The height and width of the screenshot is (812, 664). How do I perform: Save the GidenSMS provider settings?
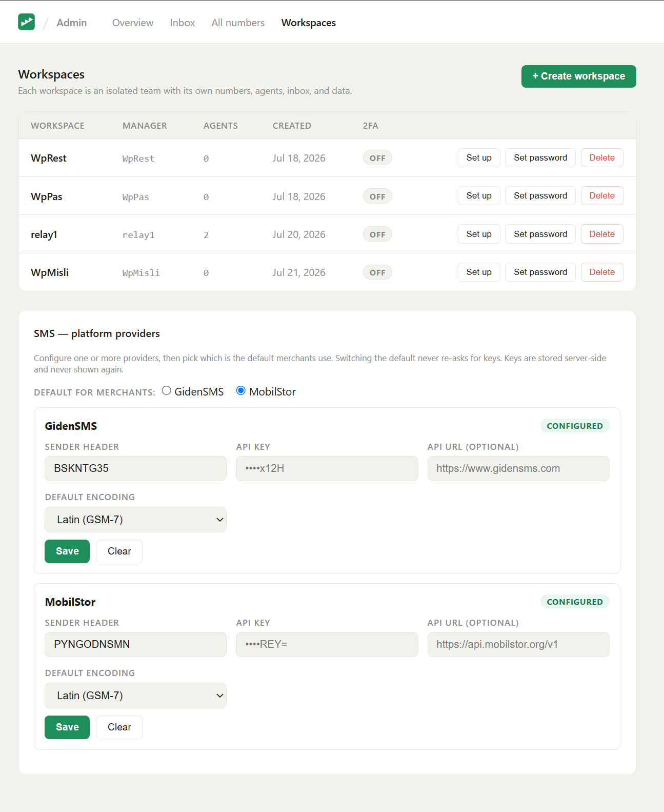click(67, 551)
